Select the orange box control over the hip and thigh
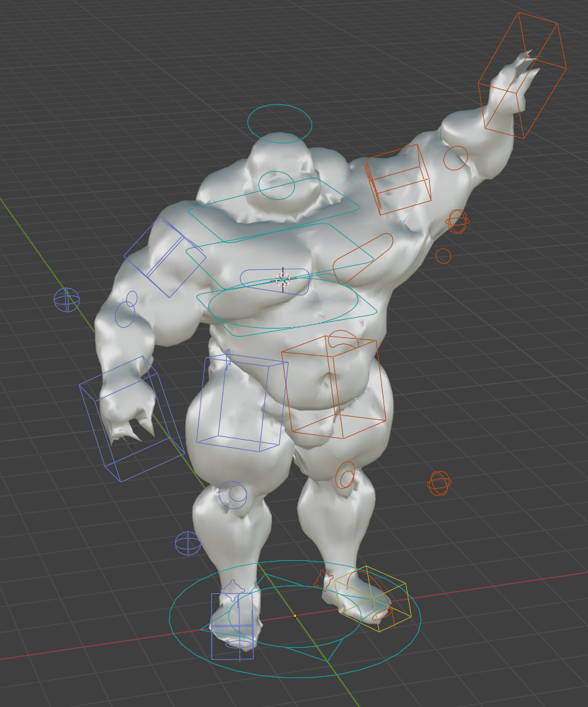Viewport: 588px width, 707px height. click(334, 387)
